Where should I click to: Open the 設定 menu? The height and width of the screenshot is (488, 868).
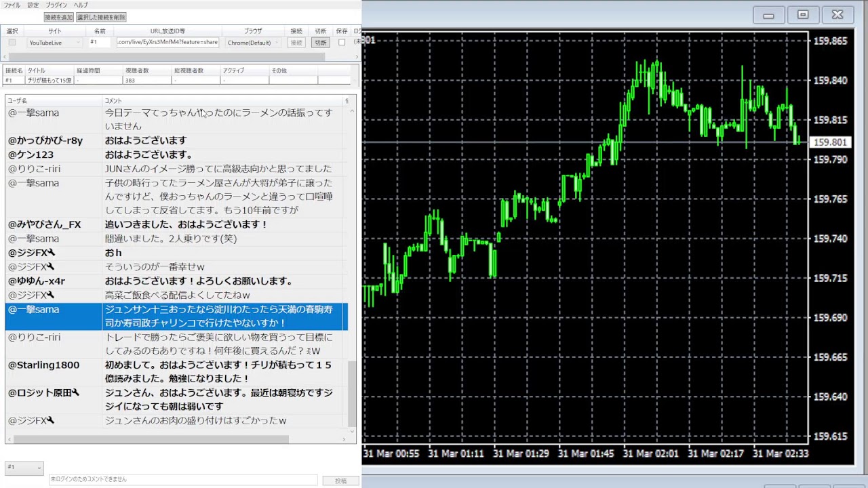(33, 5)
